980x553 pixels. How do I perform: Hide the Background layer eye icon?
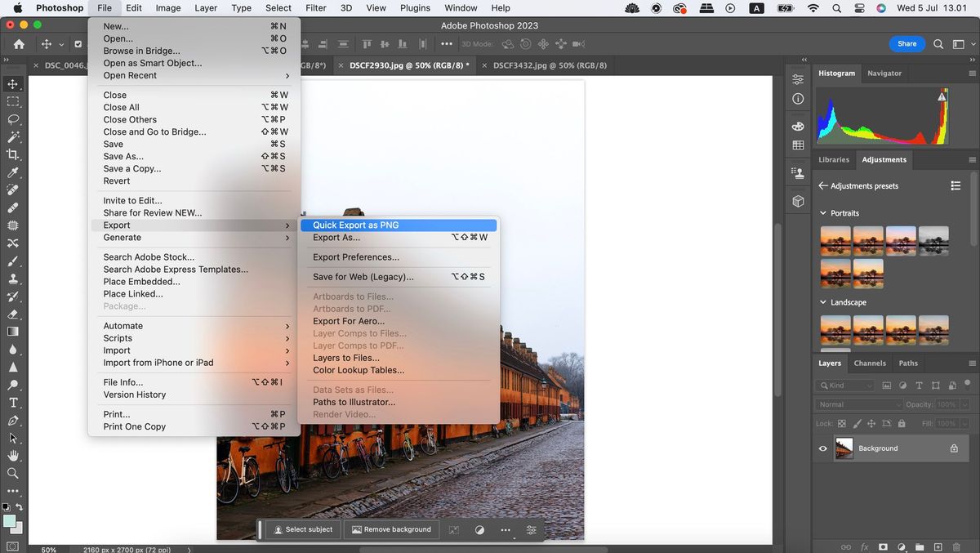822,448
